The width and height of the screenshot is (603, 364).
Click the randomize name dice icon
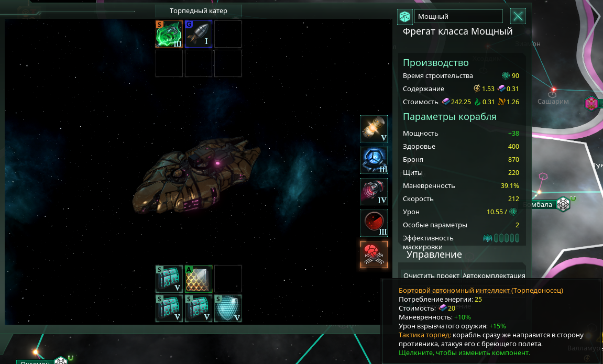(404, 17)
